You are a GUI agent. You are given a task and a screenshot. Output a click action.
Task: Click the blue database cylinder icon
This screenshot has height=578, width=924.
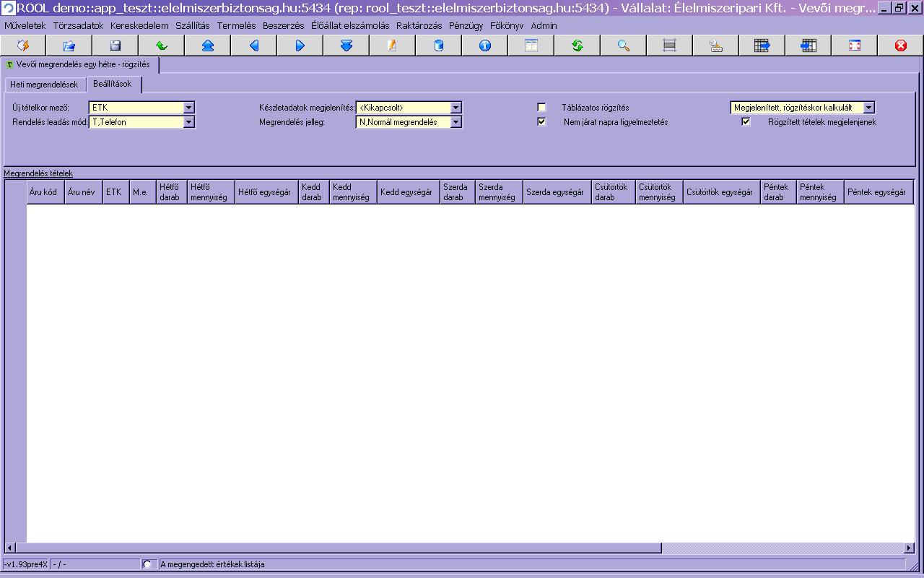click(x=439, y=46)
